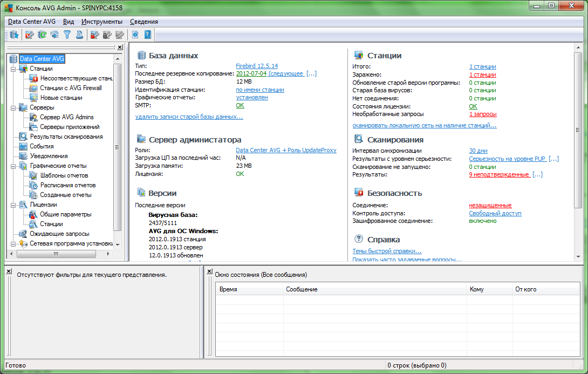Viewport: 588px width, 374px height.
Task: Click the Свободный доступ link
Action: click(495, 213)
